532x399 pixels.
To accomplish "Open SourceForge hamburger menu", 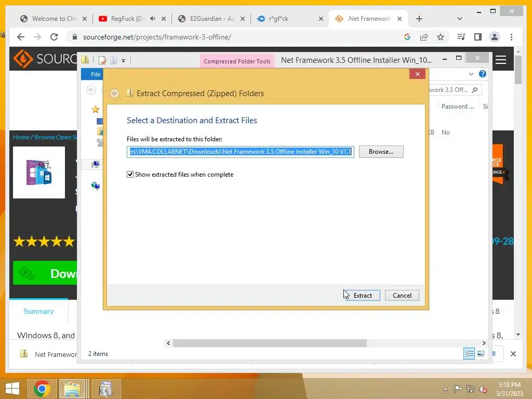I will tap(501, 60).
